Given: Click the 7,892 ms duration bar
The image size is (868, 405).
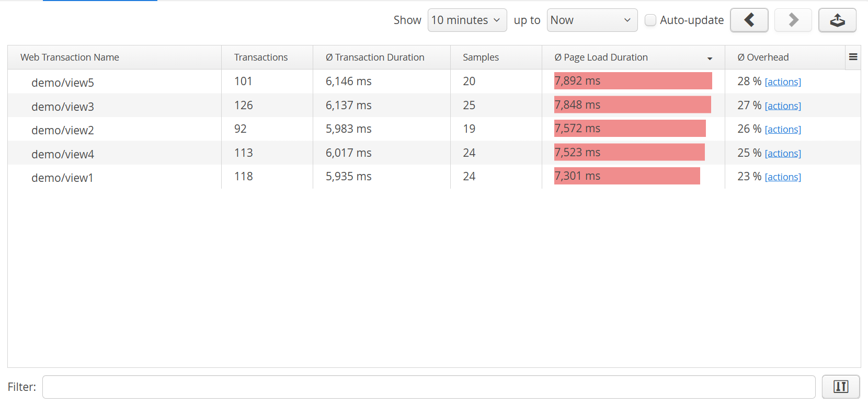Looking at the screenshot, I should pyautogui.click(x=633, y=81).
